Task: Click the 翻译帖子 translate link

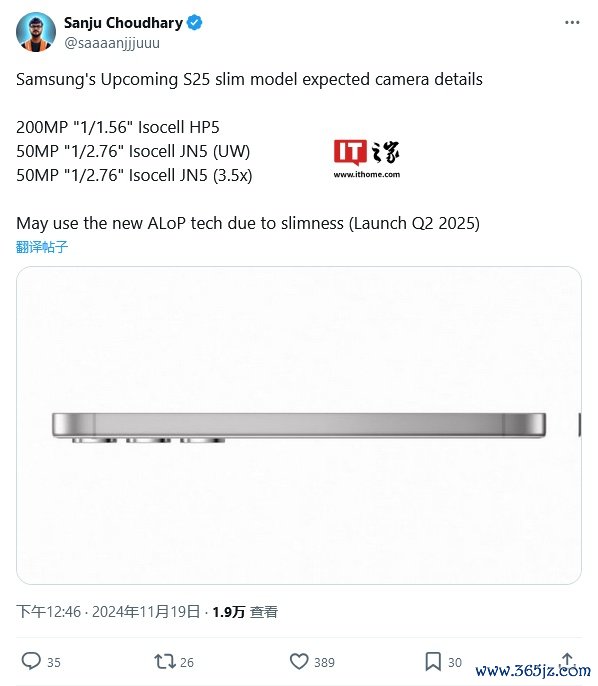Action: (x=42, y=247)
